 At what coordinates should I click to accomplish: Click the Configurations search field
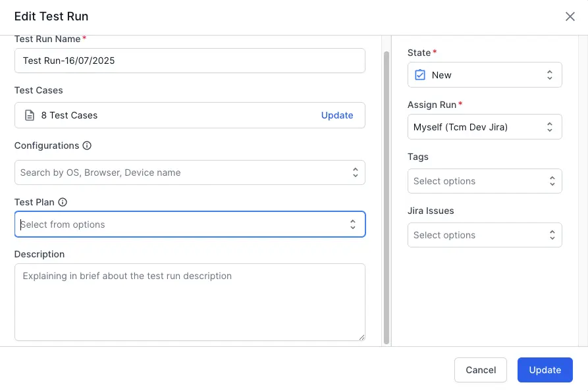pyautogui.click(x=181, y=172)
